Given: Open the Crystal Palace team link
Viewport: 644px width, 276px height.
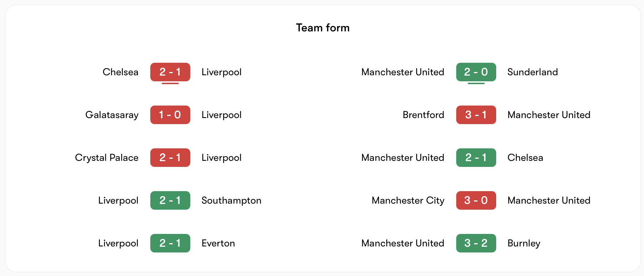Looking at the screenshot, I should tap(106, 158).
